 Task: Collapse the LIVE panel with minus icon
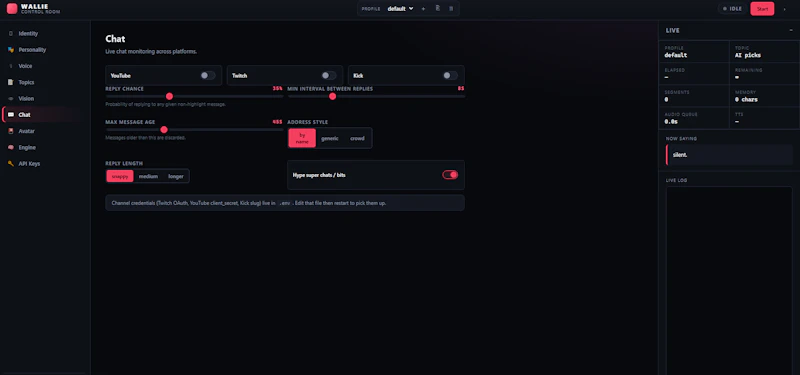pyautogui.click(x=791, y=31)
